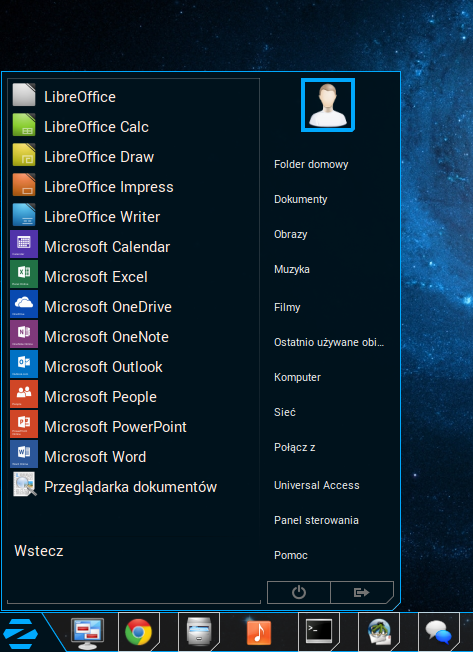Open Komputer from the menu

pos(297,377)
